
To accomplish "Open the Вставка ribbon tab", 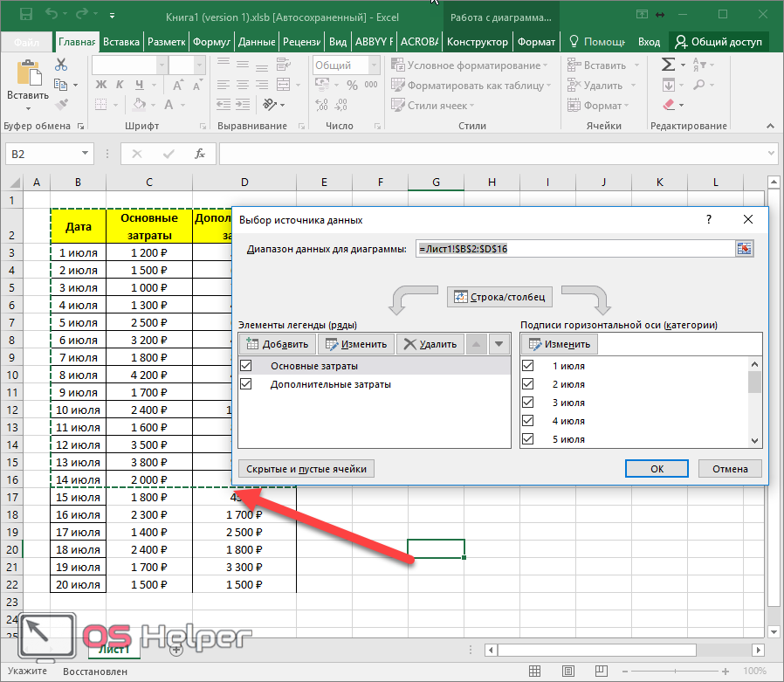I will tap(121, 42).
